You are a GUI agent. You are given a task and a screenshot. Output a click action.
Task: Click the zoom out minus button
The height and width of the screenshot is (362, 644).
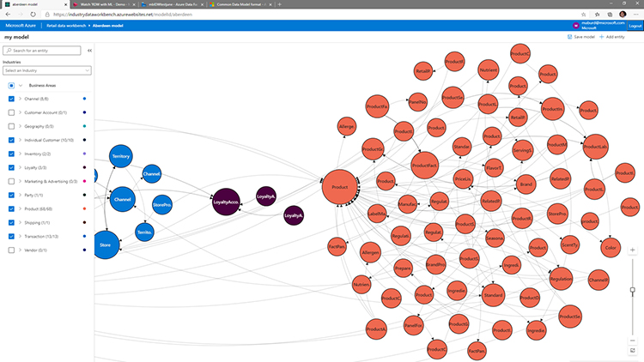(633, 341)
